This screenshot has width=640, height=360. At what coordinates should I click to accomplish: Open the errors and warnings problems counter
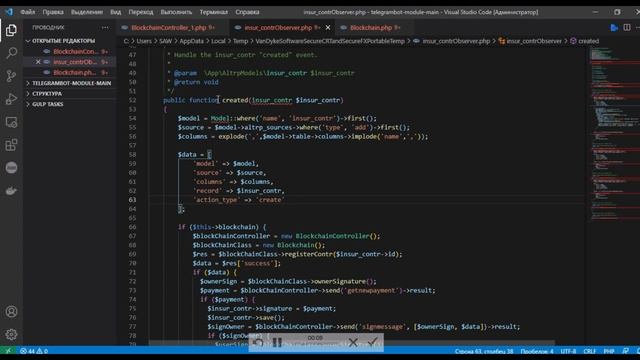(34, 351)
